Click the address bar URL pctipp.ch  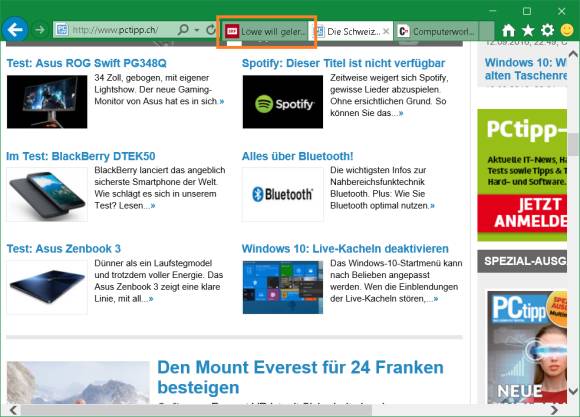(116, 30)
